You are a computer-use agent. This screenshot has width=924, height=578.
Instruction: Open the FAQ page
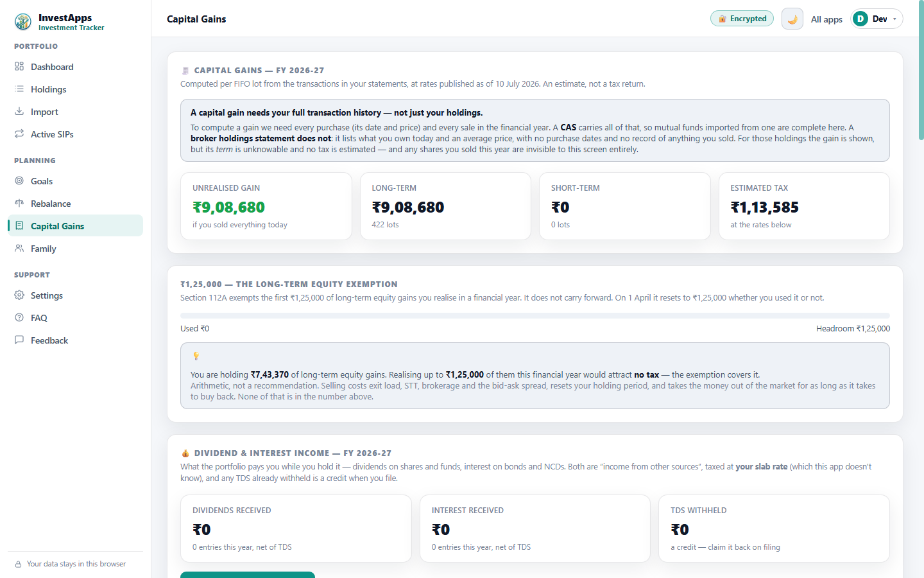tap(75, 318)
